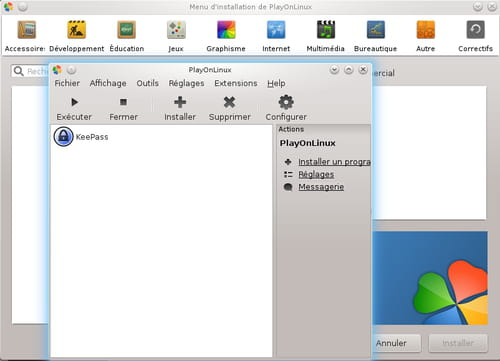The image size is (500, 361).
Task: Click the Annuler button
Action: tap(396, 343)
